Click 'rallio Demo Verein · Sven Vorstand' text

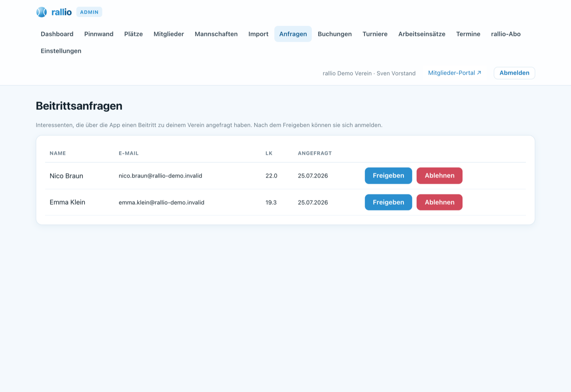369,73
